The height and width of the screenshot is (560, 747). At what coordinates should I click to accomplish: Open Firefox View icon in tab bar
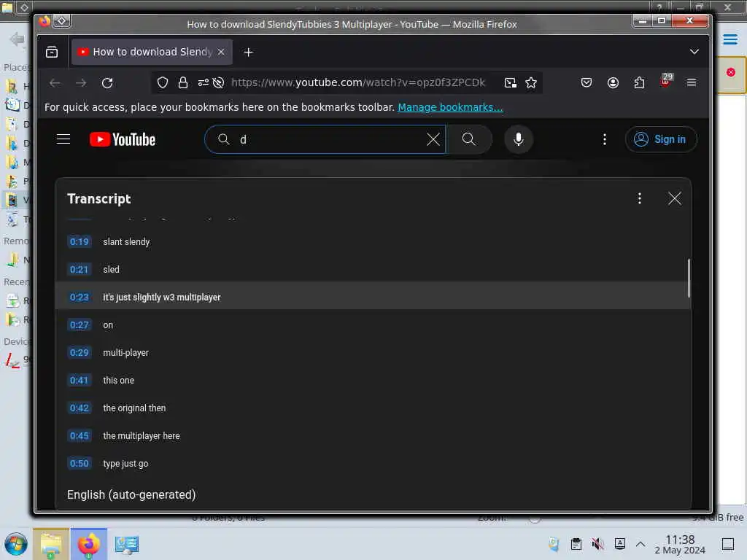click(x=52, y=52)
